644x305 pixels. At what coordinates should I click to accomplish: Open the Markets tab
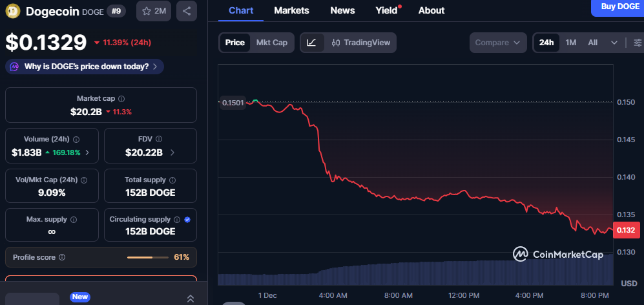point(291,11)
